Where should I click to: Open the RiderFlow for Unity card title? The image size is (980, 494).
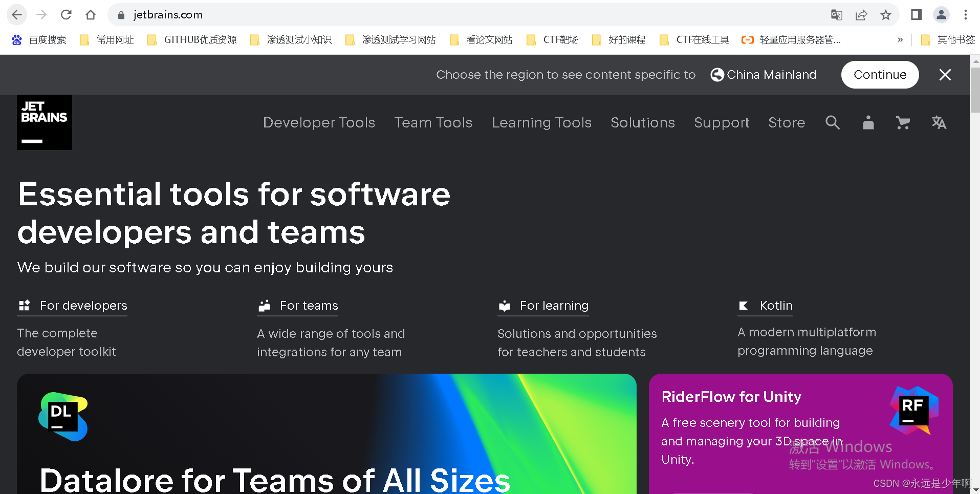pyautogui.click(x=731, y=397)
